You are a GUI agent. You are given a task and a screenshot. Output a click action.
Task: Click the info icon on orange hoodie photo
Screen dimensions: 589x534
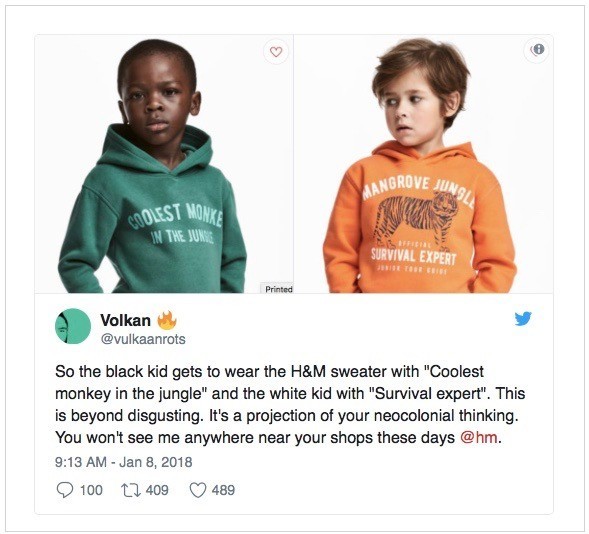pyautogui.click(x=537, y=50)
